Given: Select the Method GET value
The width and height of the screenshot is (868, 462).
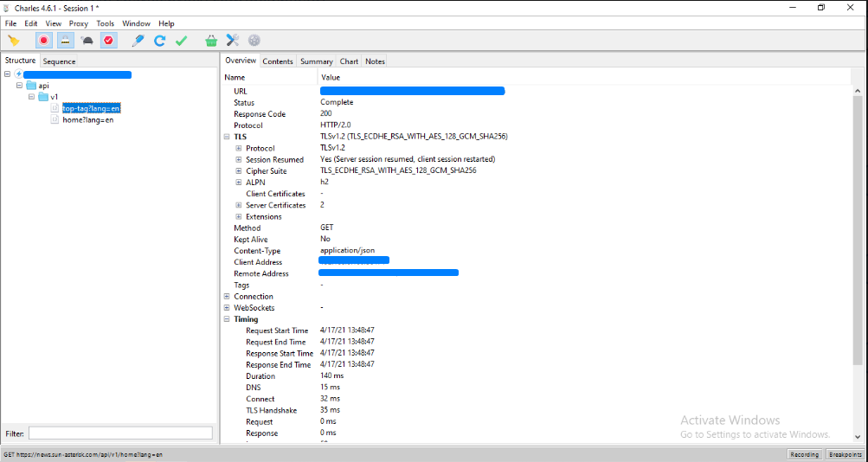Looking at the screenshot, I should tap(326, 228).
